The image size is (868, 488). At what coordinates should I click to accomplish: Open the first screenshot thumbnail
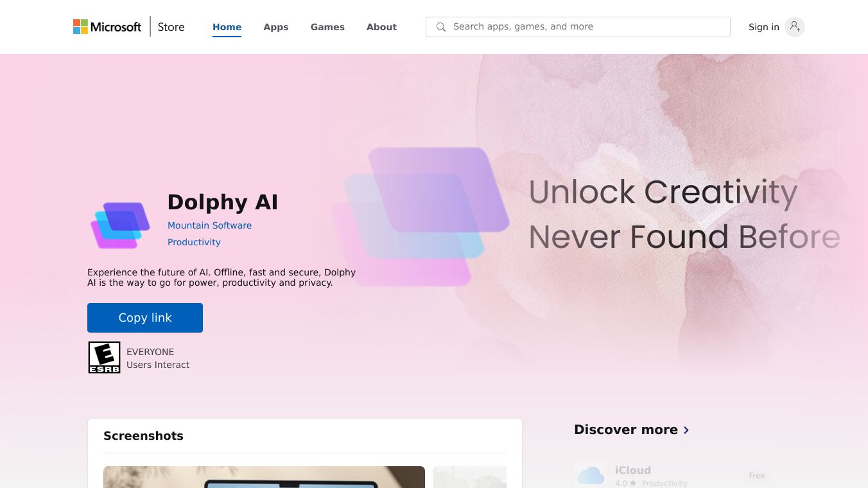click(x=264, y=477)
